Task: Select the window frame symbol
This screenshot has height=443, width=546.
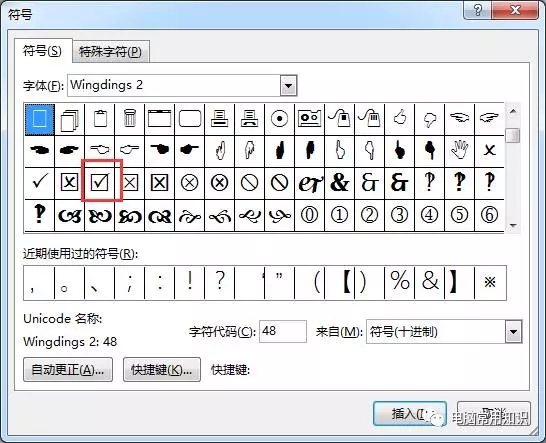Action: click(159, 119)
